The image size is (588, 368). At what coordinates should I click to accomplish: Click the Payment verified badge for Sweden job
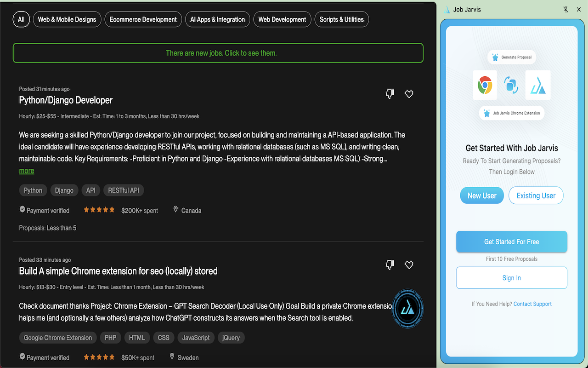pyautogui.click(x=45, y=357)
